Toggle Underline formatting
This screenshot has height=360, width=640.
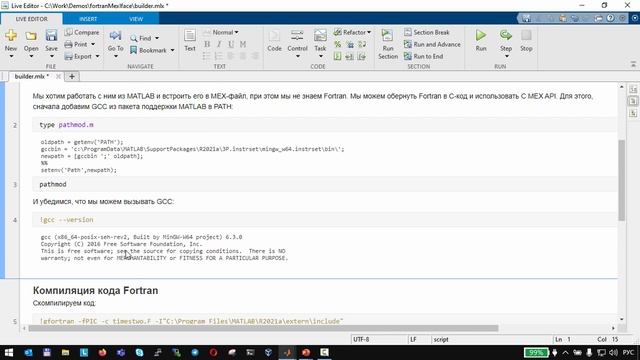pos(231,44)
